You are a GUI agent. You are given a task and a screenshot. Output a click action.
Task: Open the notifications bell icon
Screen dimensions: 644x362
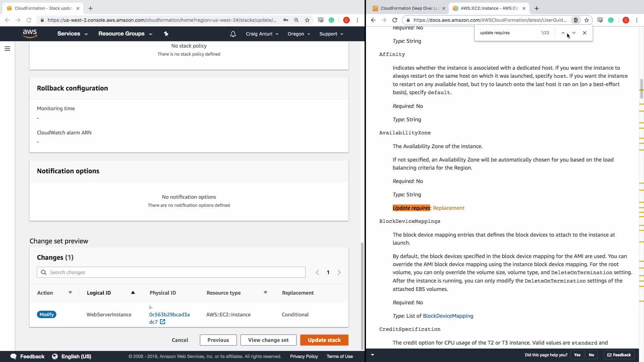point(233,34)
